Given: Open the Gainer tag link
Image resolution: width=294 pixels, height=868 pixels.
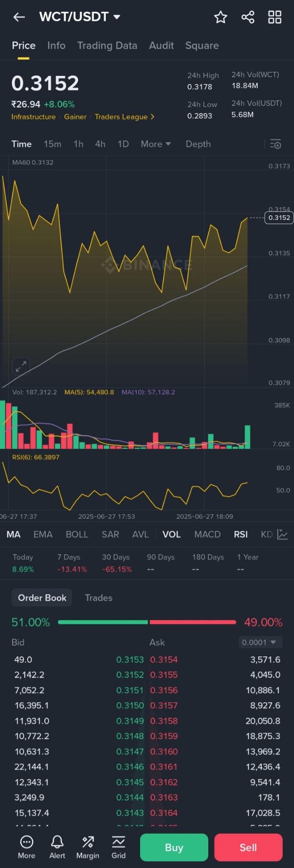Looking at the screenshot, I should [x=75, y=117].
